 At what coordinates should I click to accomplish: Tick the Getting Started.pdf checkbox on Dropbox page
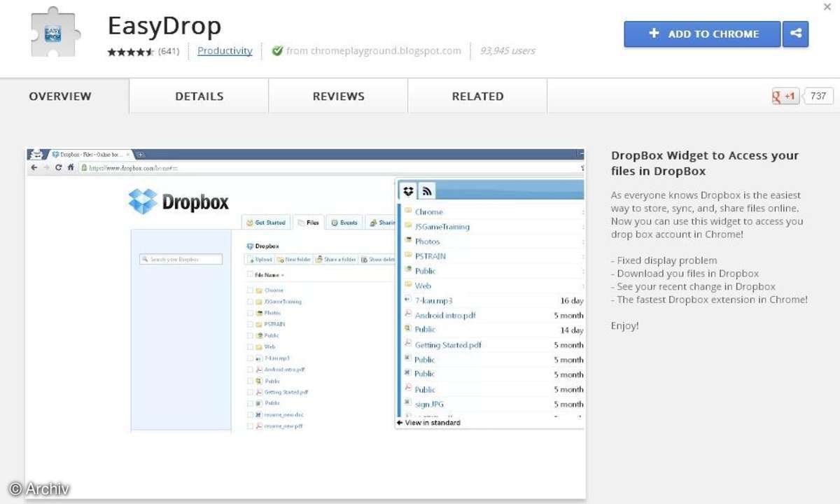(250, 392)
